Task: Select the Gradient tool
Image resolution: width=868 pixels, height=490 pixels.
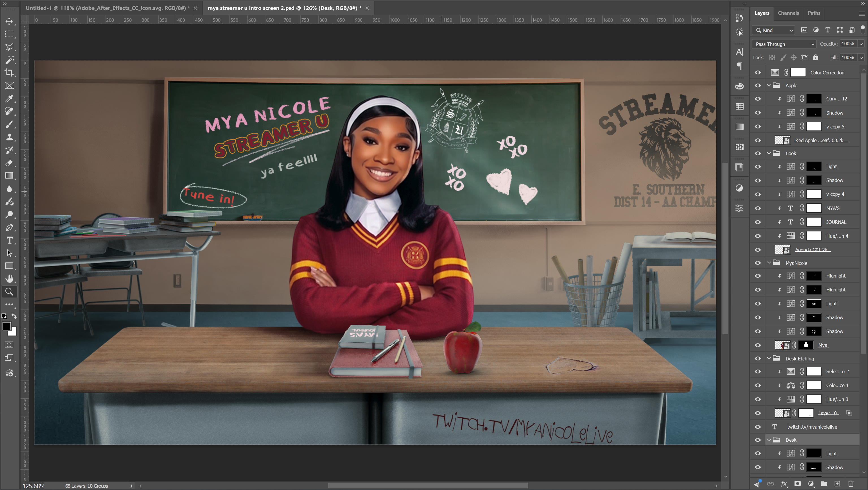Action: (9, 176)
